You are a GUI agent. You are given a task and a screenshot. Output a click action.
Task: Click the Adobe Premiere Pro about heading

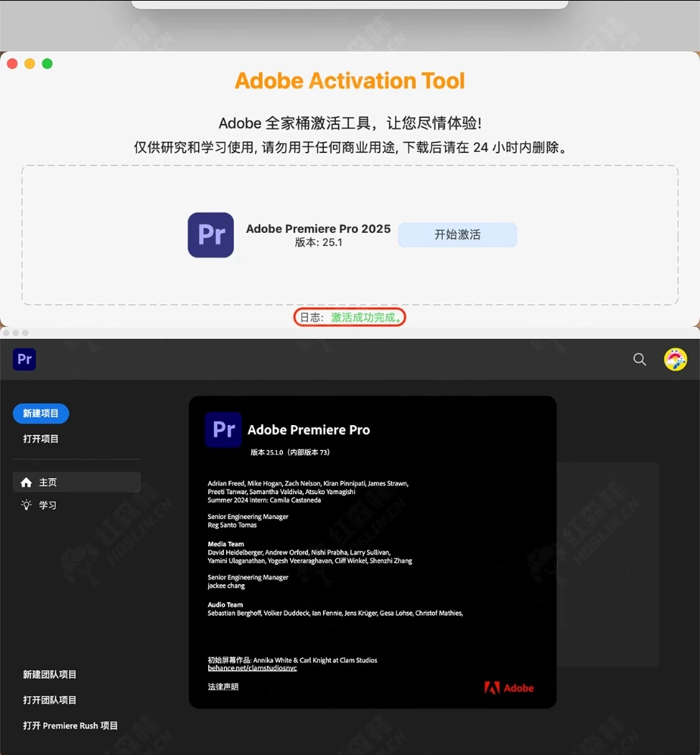(309, 430)
